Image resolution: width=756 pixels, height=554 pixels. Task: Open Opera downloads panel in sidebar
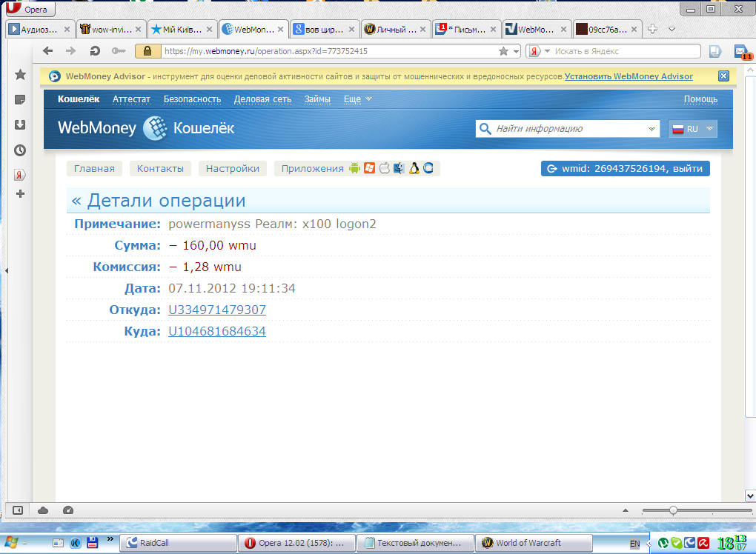point(20,124)
